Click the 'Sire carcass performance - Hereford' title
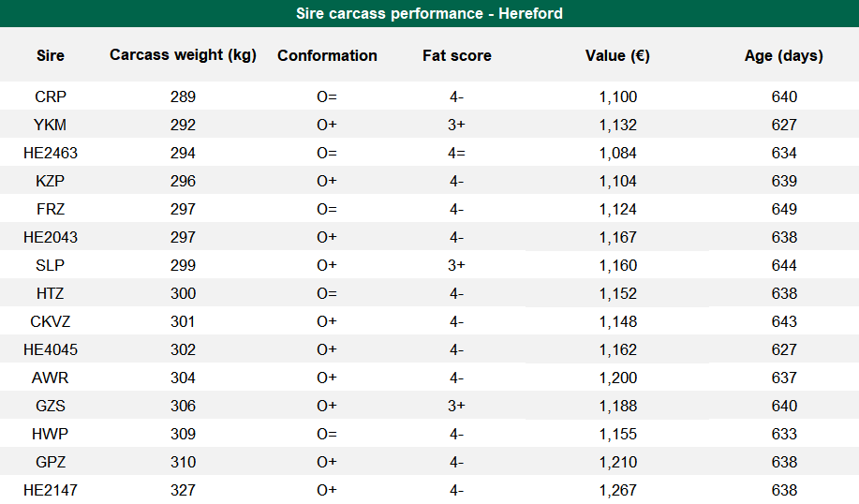 pyautogui.click(x=429, y=13)
